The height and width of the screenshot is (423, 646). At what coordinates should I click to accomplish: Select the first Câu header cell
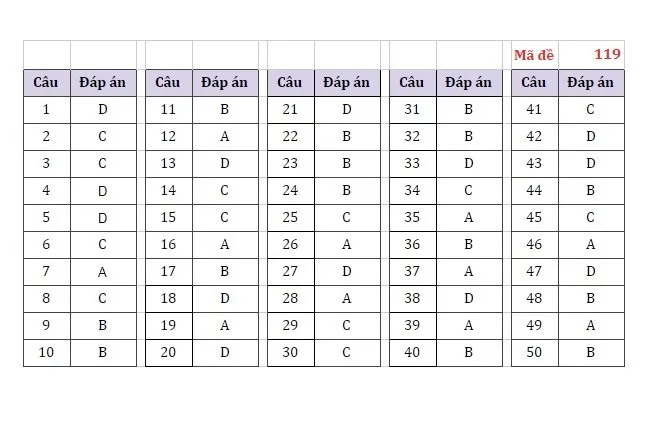[47, 83]
